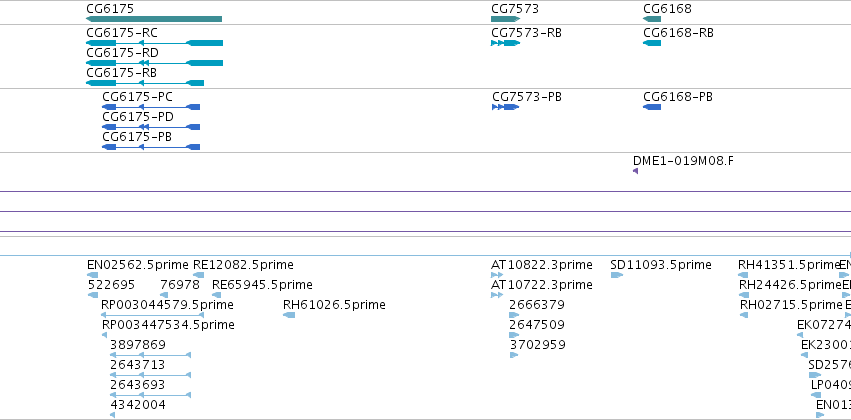The width and height of the screenshot is (851, 420).
Task: Select CG6175-RD transcript glyph
Action: [155, 63]
